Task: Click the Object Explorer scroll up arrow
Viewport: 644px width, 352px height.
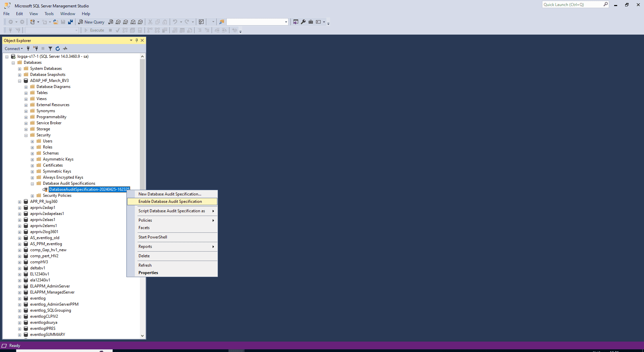Action: [142, 56]
